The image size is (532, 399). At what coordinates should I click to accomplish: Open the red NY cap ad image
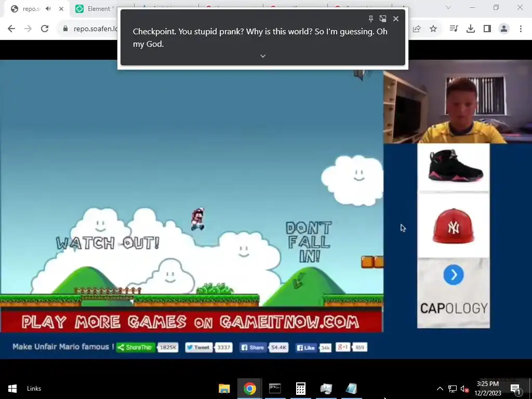tap(453, 226)
